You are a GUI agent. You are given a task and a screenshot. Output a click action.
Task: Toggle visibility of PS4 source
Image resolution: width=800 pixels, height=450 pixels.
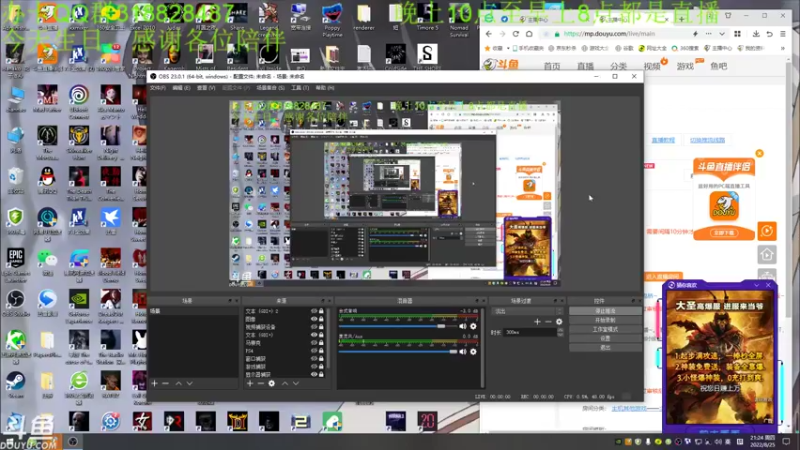pos(314,351)
